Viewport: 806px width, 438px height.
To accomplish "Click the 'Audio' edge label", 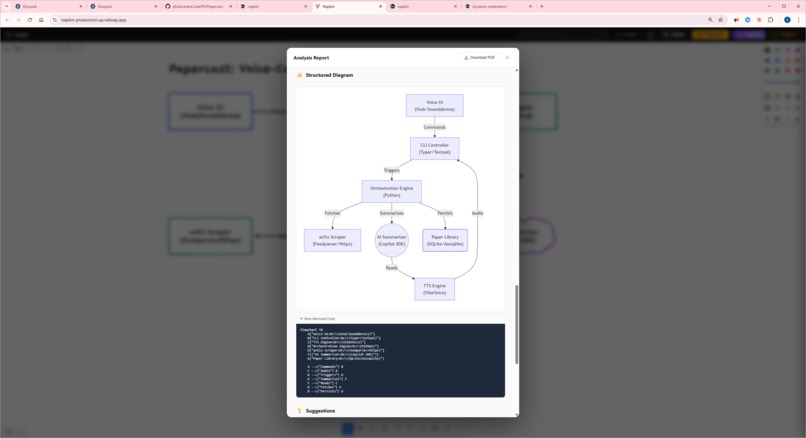I will point(478,213).
